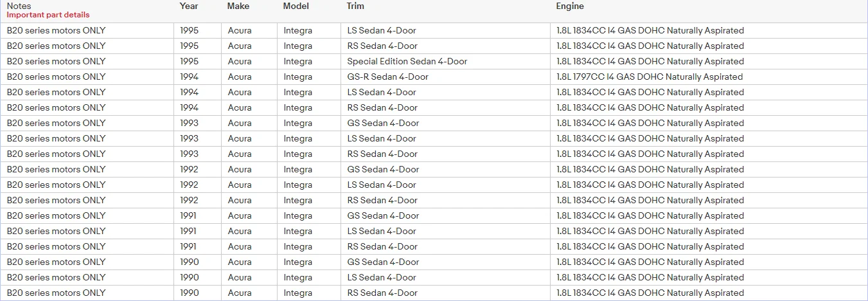Select 'RS Sedan 4-Door' trim in 1992 row
This screenshot has height=301, width=868.
point(382,200)
